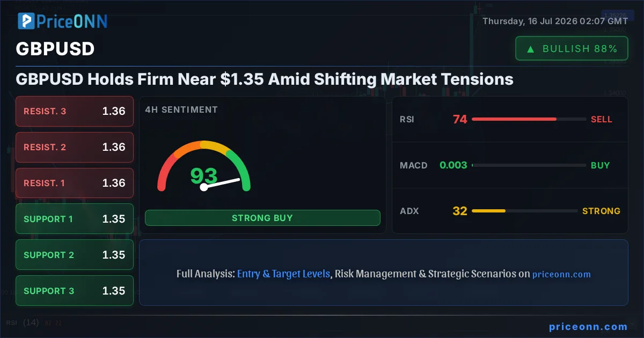Select the RESIST. 3 level box
This screenshot has height=338, width=644.
[x=75, y=111]
